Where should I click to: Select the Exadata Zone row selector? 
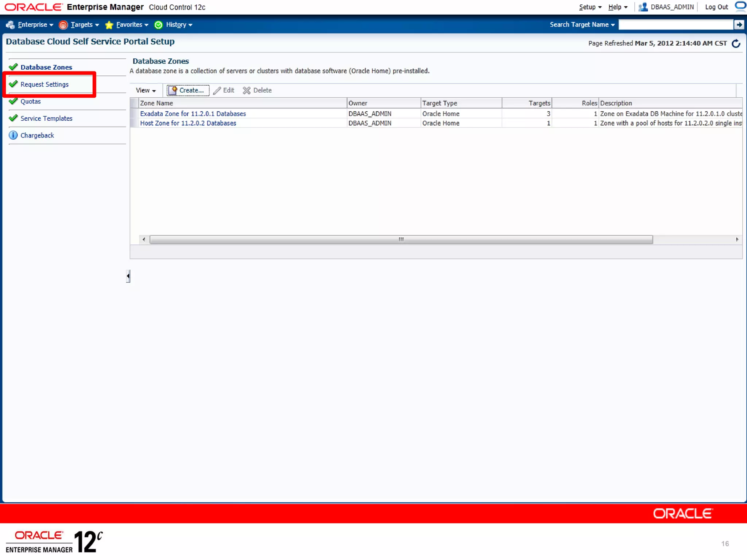pyautogui.click(x=134, y=114)
